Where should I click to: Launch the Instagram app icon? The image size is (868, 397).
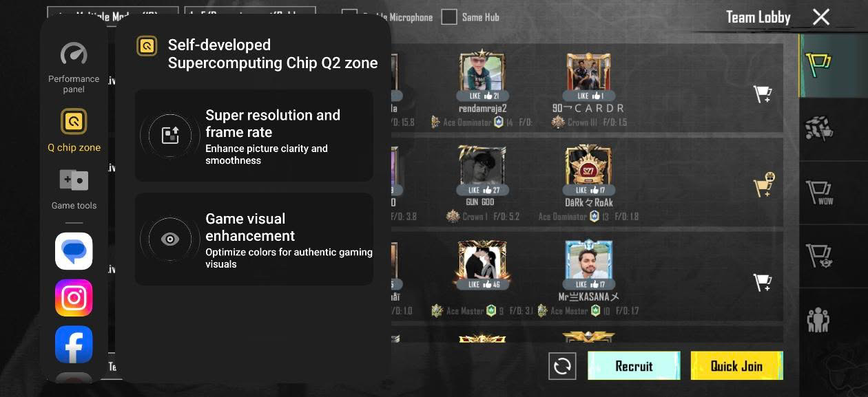[x=74, y=298]
